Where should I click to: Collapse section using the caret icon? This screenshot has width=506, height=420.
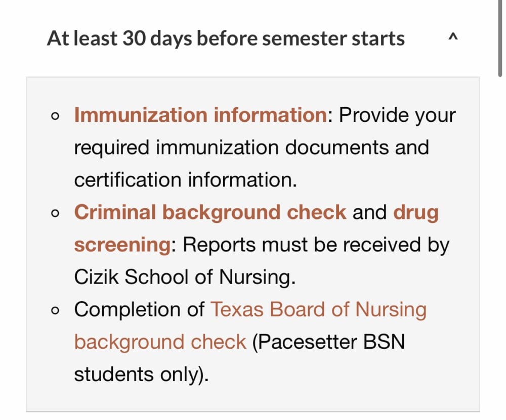tap(453, 37)
